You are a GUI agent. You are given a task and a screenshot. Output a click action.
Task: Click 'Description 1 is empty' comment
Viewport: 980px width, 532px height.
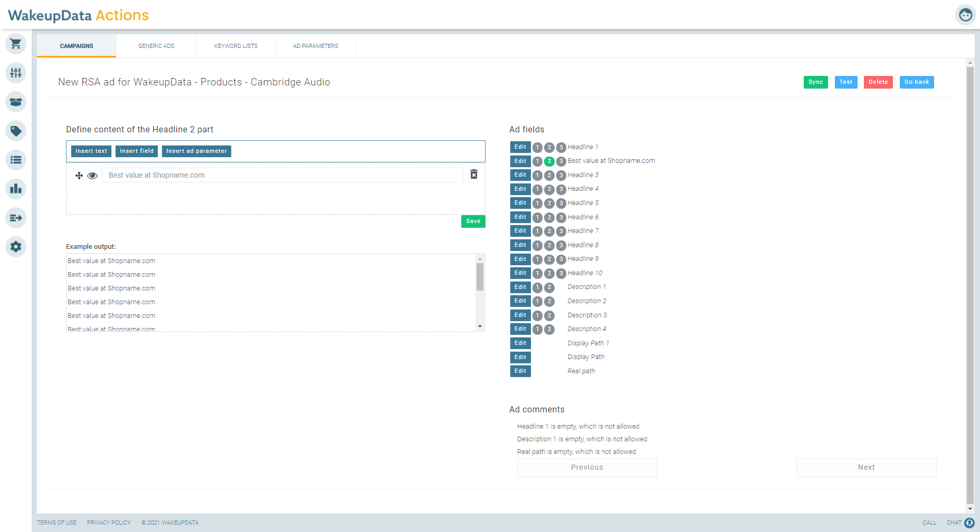tap(582, 439)
